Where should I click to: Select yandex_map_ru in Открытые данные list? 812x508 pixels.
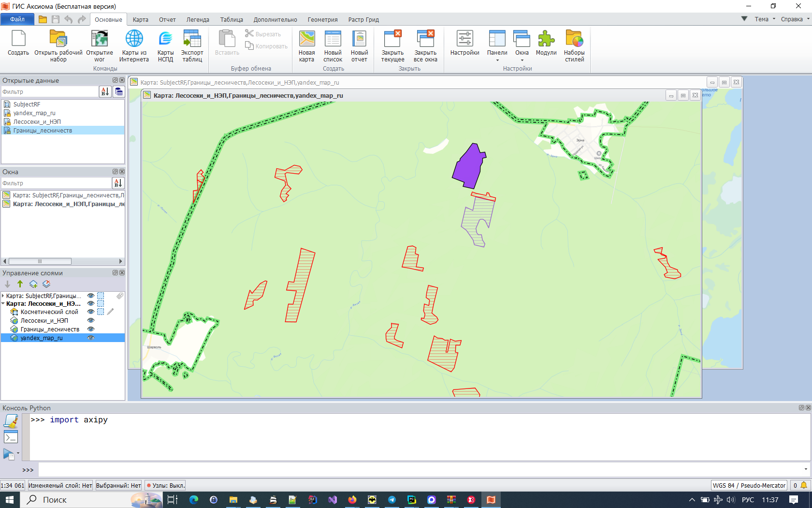(x=63, y=113)
